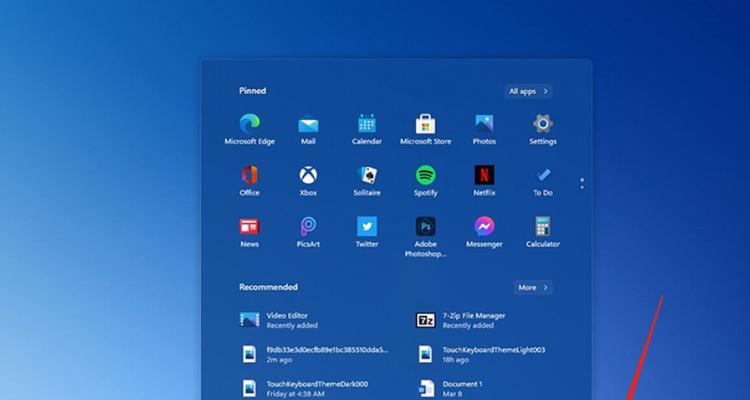The width and height of the screenshot is (750, 400).
Task: Launch the Photos app
Action: (x=484, y=129)
